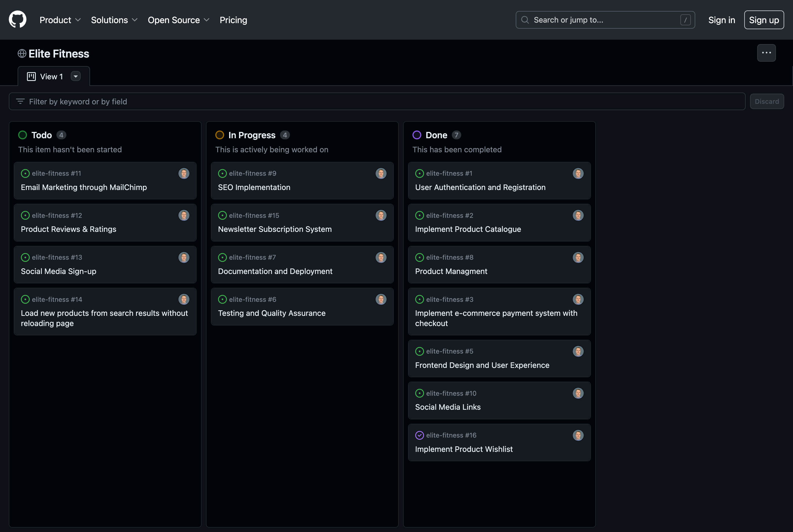Open User Authentication and Registration issue

(480, 187)
